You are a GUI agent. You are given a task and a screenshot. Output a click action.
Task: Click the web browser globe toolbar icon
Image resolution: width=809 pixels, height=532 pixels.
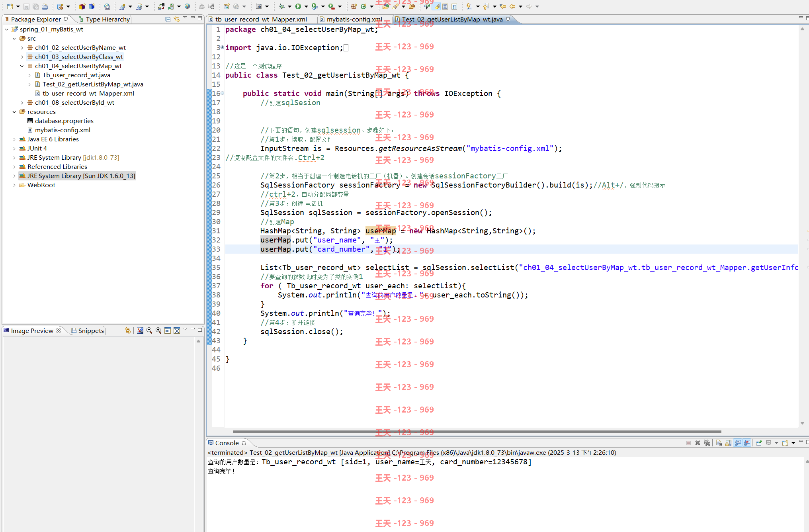point(187,6)
